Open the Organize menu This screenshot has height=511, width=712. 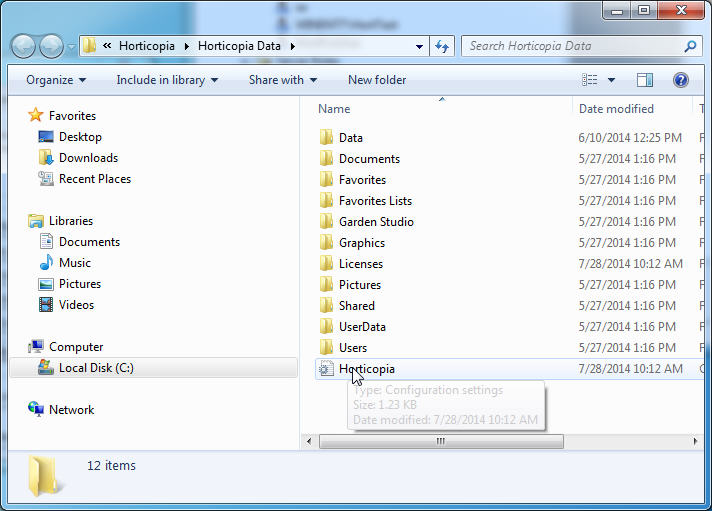coord(56,80)
